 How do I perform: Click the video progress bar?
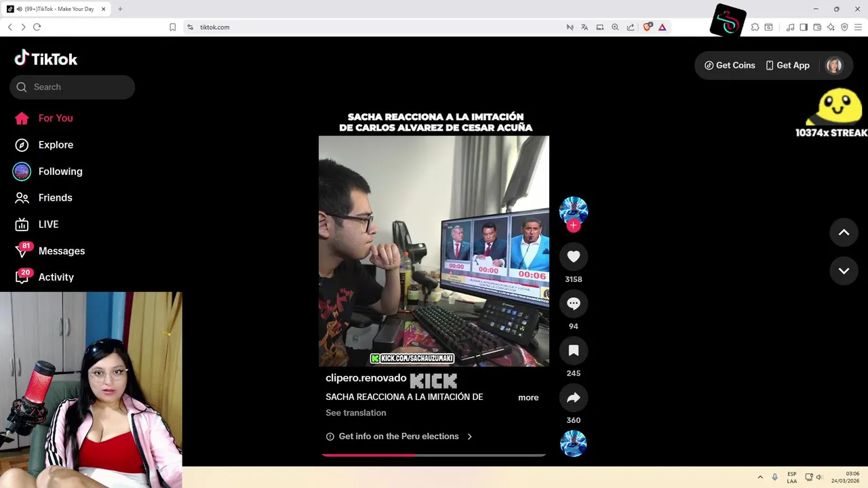click(x=434, y=455)
